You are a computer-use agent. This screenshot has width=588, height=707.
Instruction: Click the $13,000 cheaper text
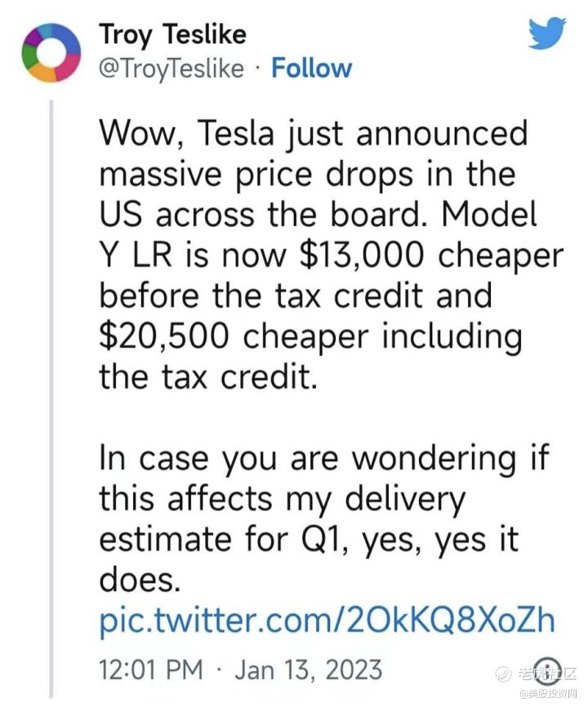click(431, 256)
